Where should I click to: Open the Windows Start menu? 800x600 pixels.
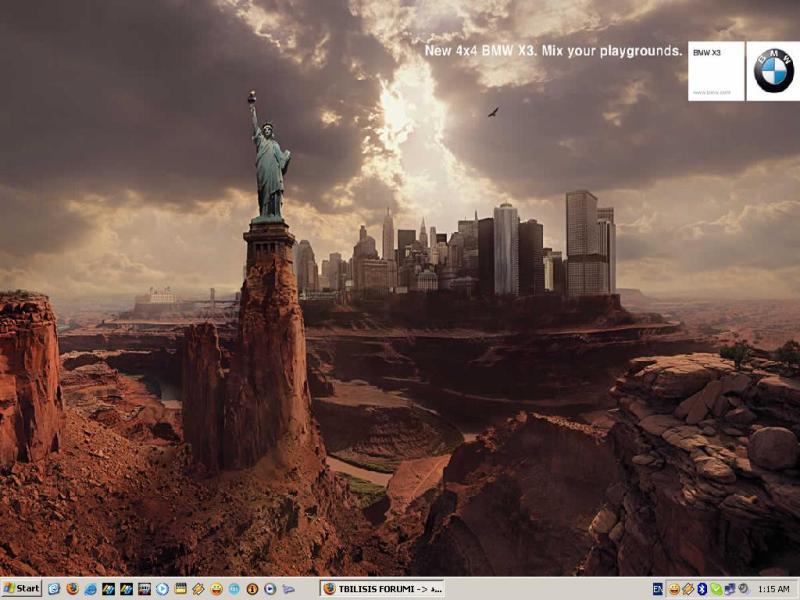[x=21, y=588]
